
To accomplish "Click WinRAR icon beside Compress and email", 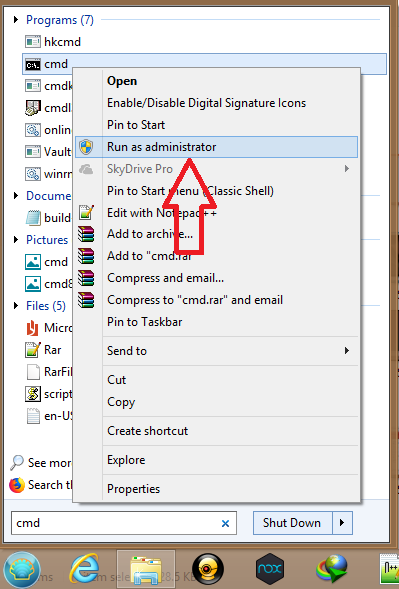I will click(86, 278).
